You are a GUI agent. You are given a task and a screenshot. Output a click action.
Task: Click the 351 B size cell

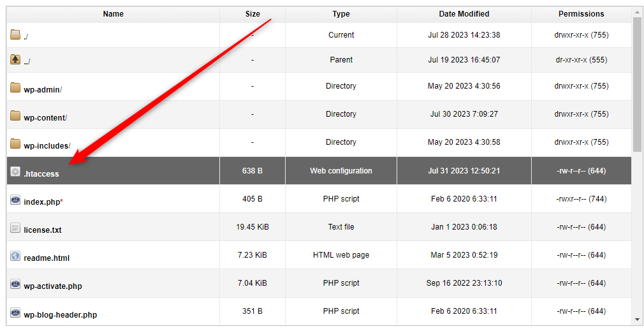point(252,311)
